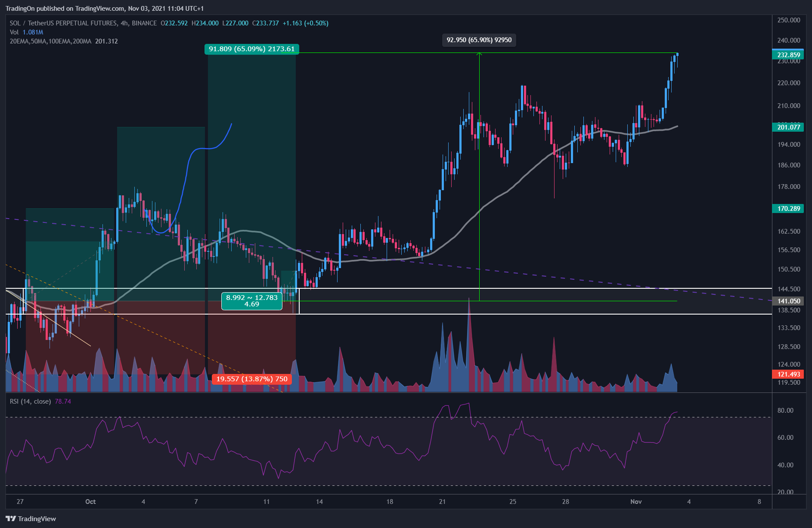Click the red 19.557 (13.87%) 750 stop label
Image resolution: width=812 pixels, height=528 pixels.
tap(252, 379)
